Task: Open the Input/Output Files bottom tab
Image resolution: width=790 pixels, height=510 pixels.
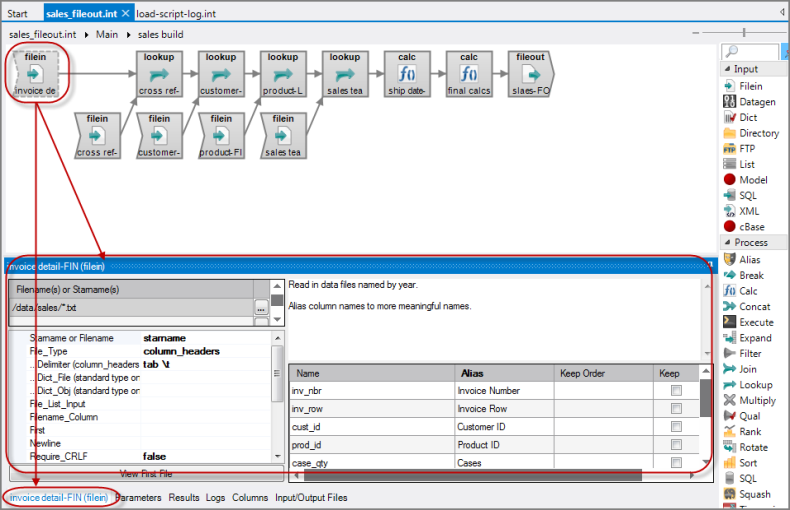Action: [x=311, y=497]
